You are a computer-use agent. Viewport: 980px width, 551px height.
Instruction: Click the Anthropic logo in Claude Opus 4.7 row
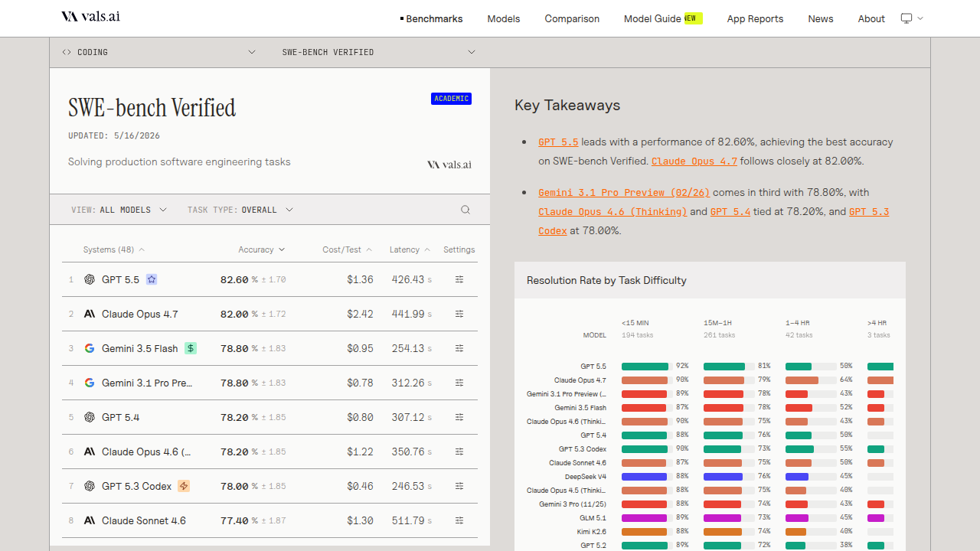pyautogui.click(x=90, y=314)
